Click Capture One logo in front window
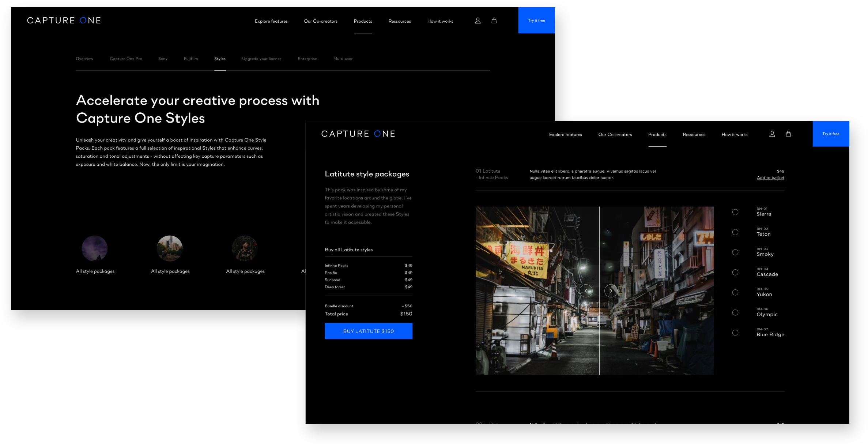This screenshot has width=868, height=446. click(x=358, y=134)
